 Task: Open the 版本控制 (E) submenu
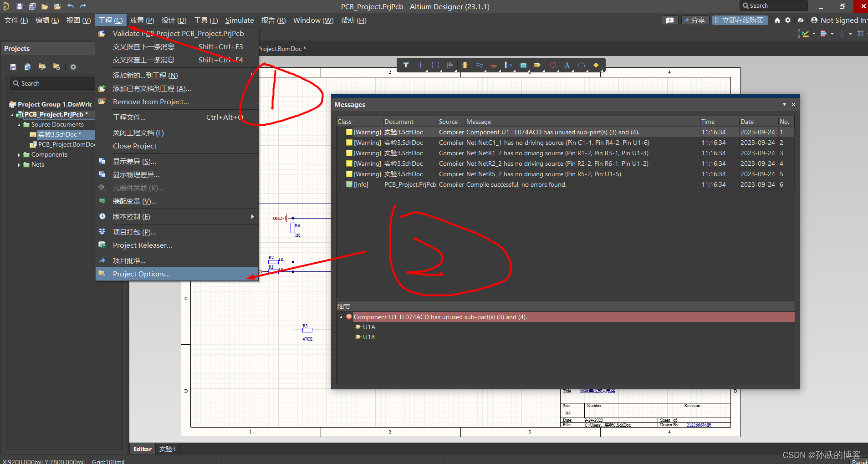(177, 217)
